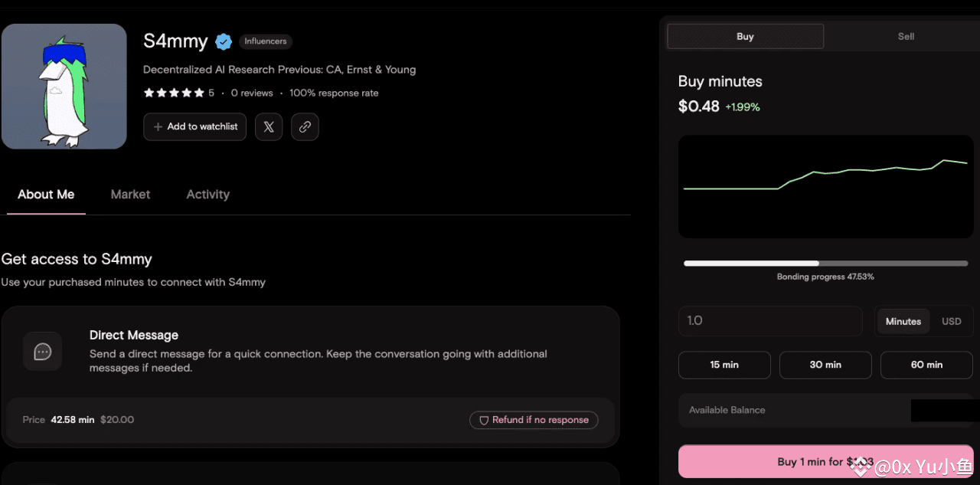Select the Buy tab
The image size is (980, 485).
click(x=745, y=36)
